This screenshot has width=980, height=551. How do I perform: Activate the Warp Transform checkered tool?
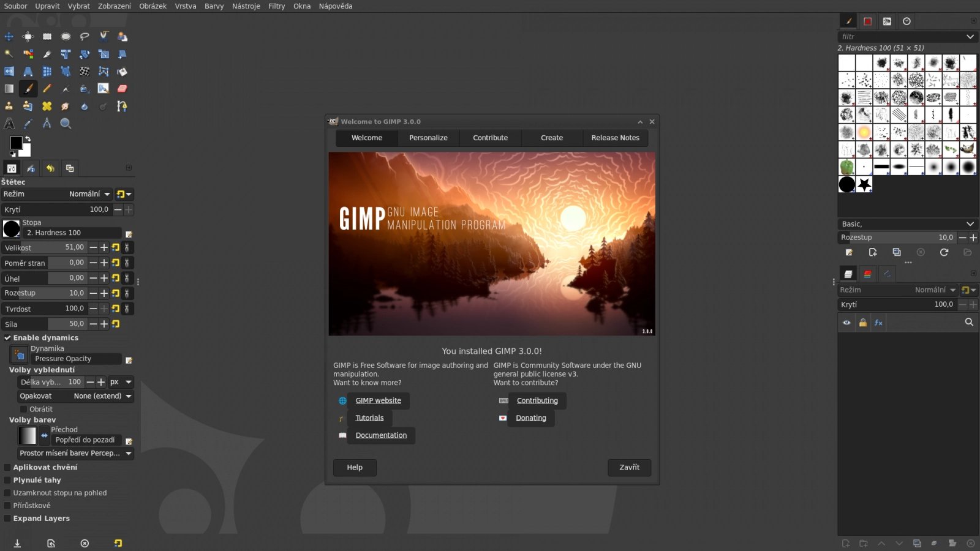click(85, 72)
